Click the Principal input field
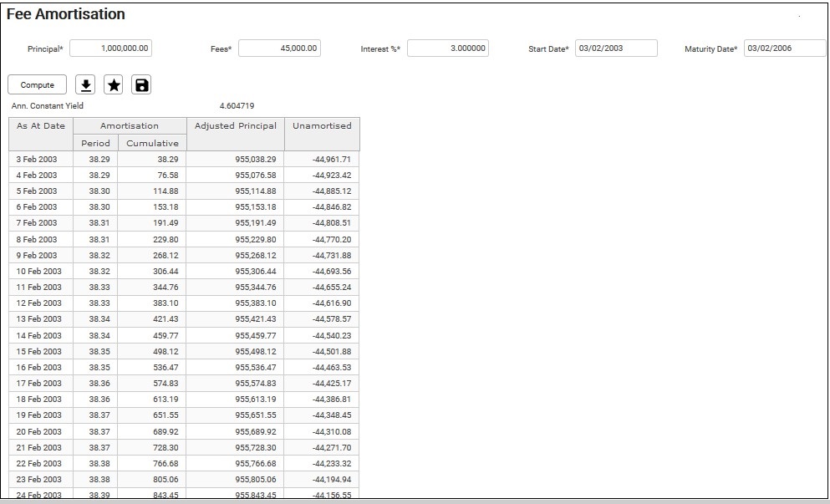This screenshot has height=504, width=830. pyautogui.click(x=110, y=48)
